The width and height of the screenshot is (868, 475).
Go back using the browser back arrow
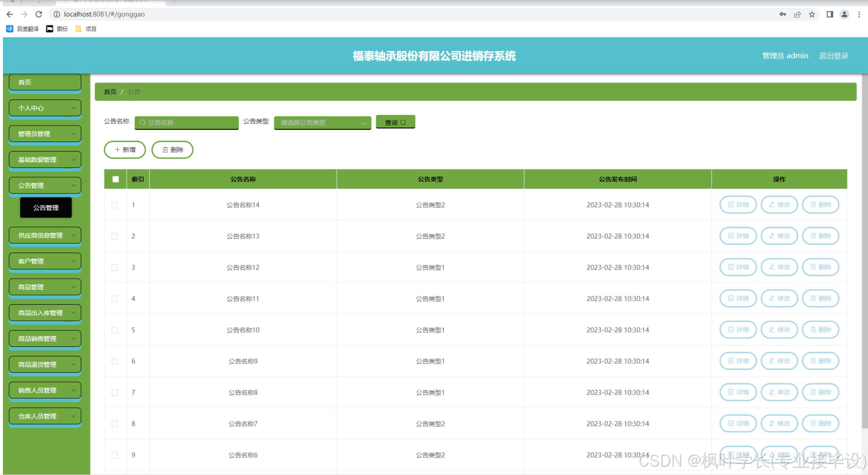[x=10, y=14]
